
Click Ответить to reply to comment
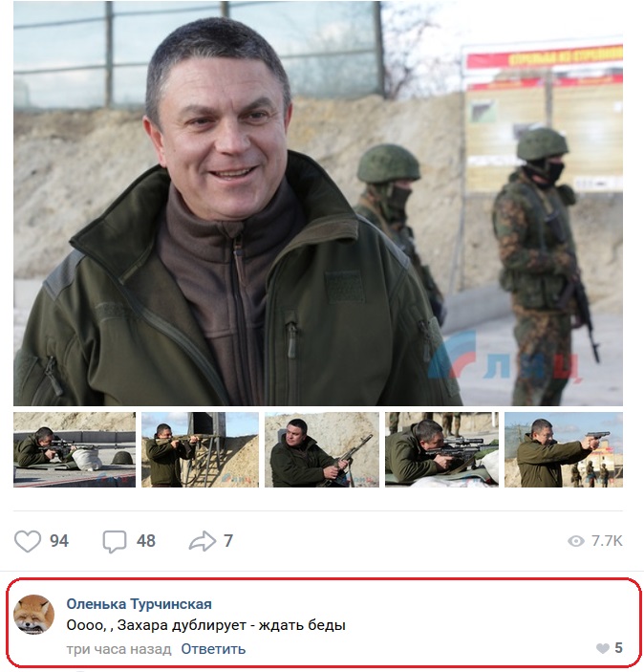(213, 649)
